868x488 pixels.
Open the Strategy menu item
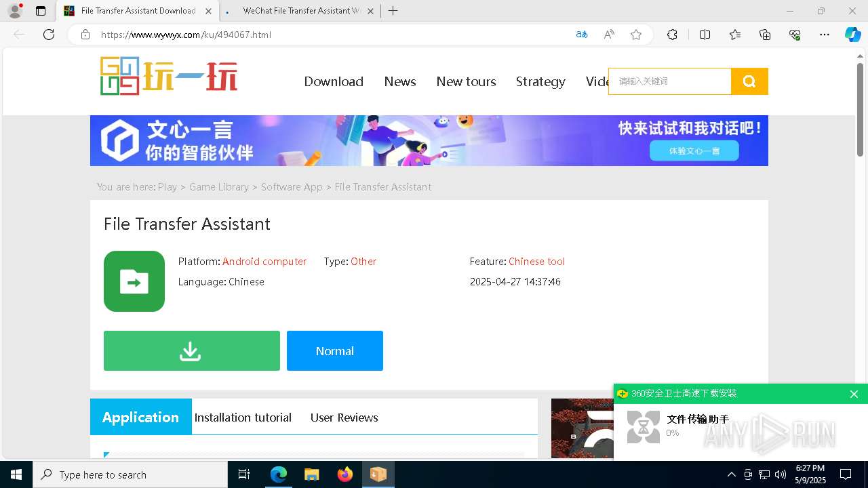click(540, 81)
